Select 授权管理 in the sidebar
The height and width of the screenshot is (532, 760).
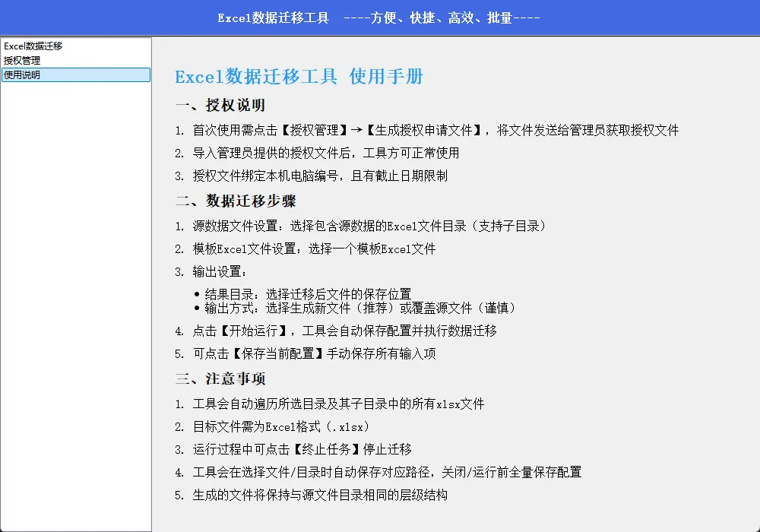[75, 61]
